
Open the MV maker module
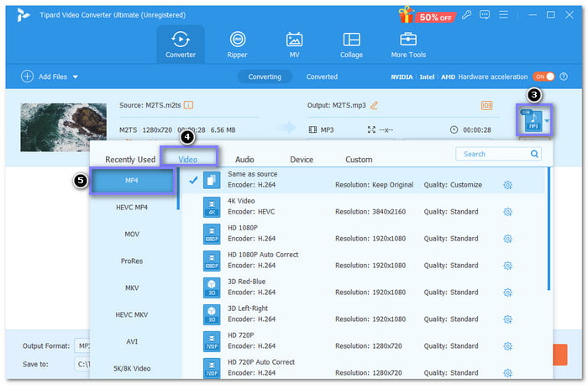[294, 45]
